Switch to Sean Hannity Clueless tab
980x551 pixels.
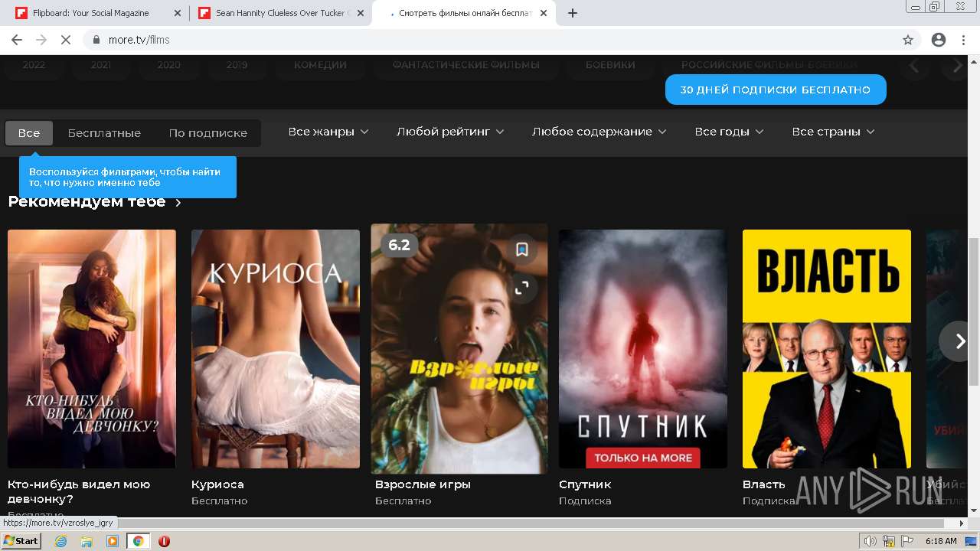pos(279,13)
